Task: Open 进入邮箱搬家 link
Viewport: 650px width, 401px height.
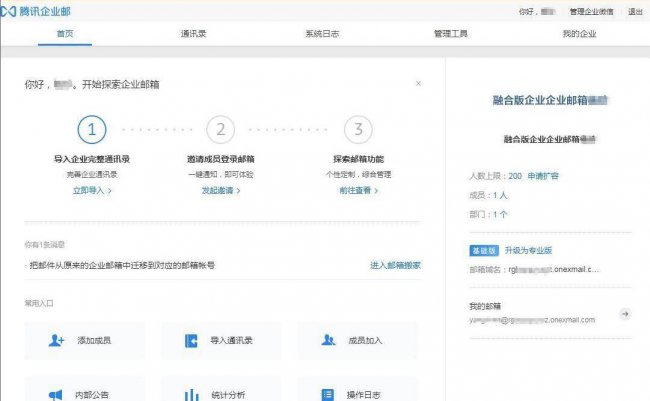Action: (395, 265)
